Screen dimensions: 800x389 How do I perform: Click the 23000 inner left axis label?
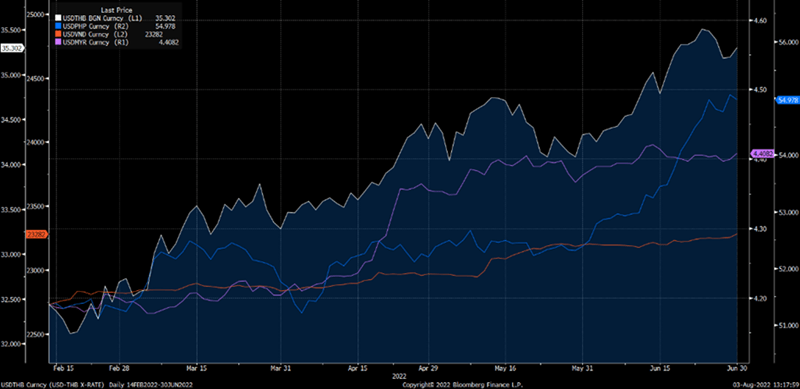tap(35, 271)
